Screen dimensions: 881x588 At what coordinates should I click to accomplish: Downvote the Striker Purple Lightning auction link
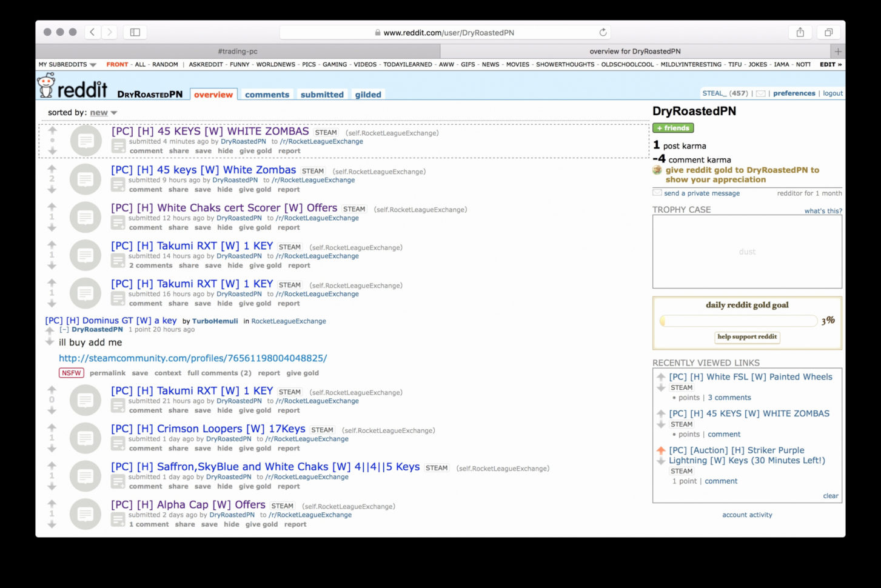click(x=661, y=461)
